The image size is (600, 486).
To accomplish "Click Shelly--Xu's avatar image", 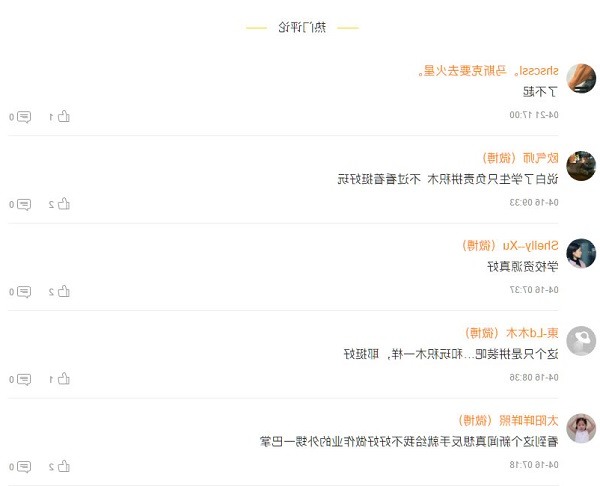I will [x=581, y=253].
